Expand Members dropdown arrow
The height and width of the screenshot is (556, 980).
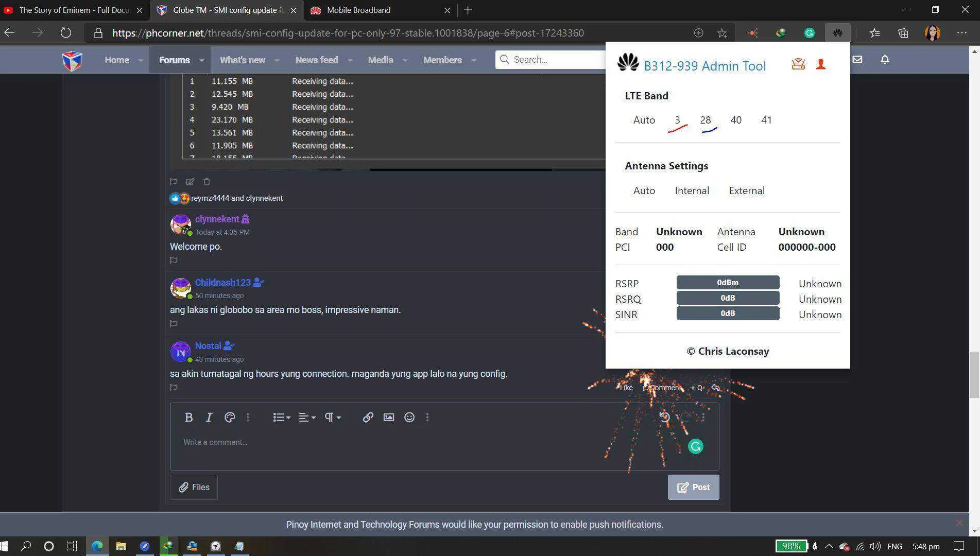coord(474,60)
